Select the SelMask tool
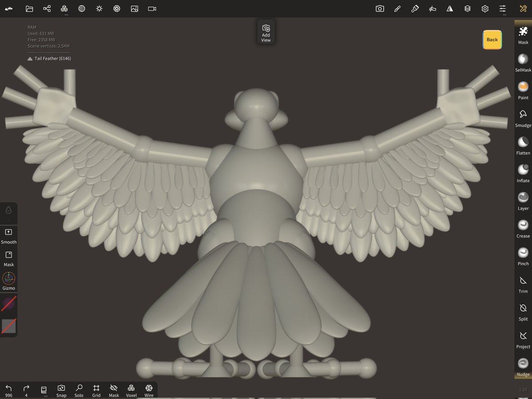The width and height of the screenshot is (532, 399). [523, 63]
